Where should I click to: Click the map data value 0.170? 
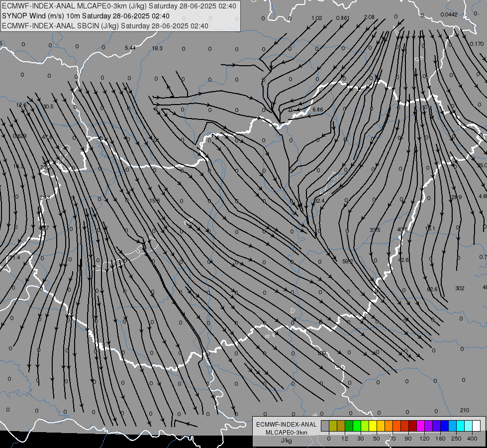coord(477,44)
